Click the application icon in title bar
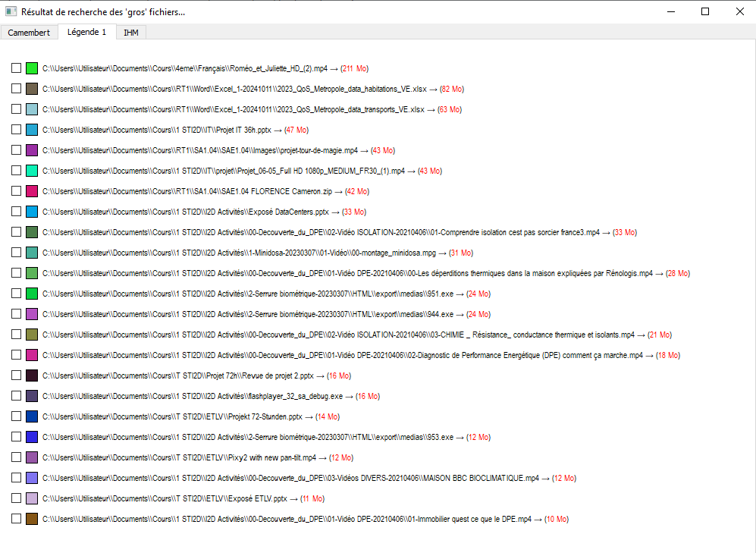The width and height of the screenshot is (756, 553). (x=11, y=11)
